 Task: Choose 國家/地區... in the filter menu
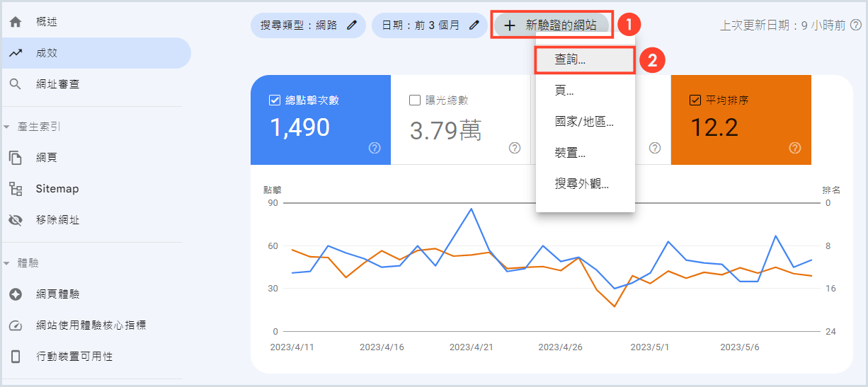[584, 122]
